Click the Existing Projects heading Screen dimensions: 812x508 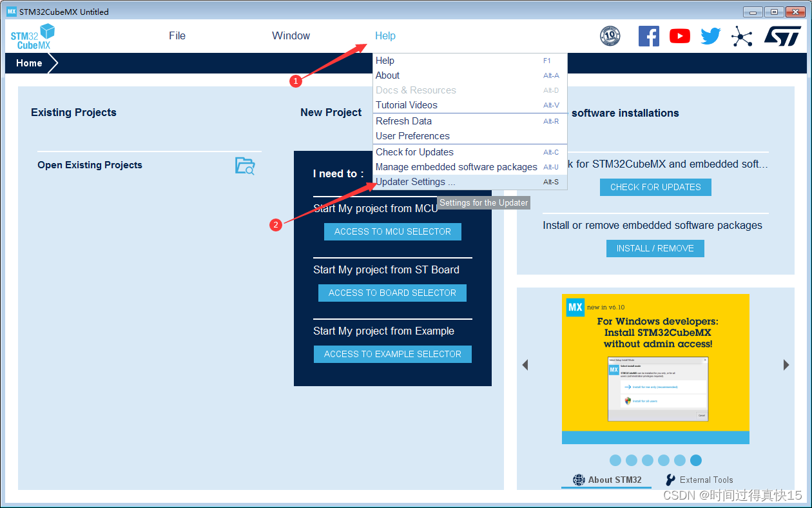[x=73, y=112]
